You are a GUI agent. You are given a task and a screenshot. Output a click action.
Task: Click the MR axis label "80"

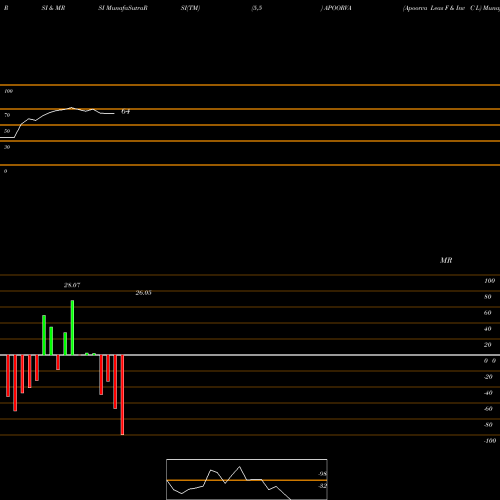tap(487, 297)
